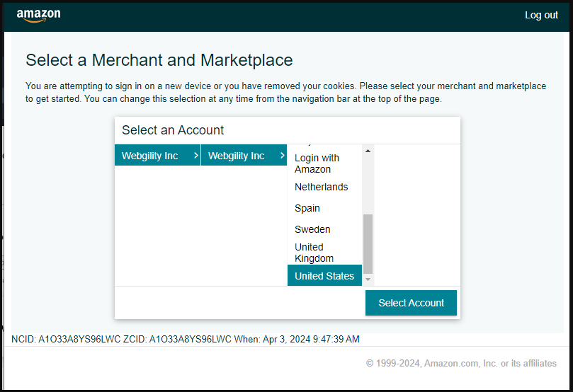This screenshot has height=392, width=573.
Task: Click the Select Account button
Action: point(411,303)
